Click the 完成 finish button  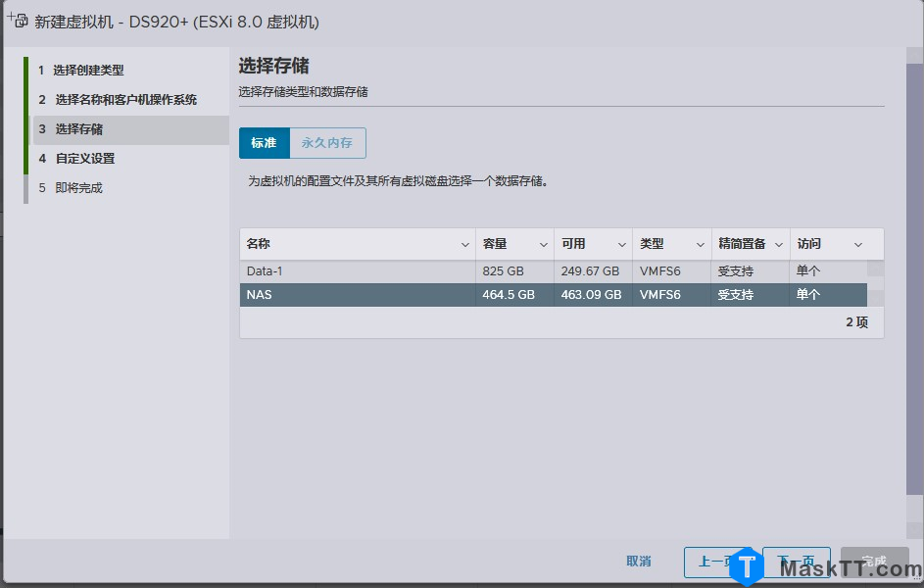click(874, 563)
